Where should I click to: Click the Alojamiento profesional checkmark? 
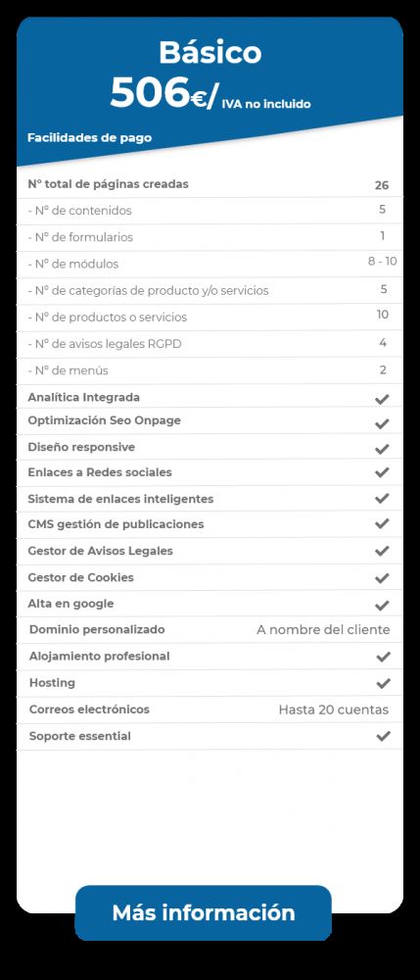(x=383, y=657)
